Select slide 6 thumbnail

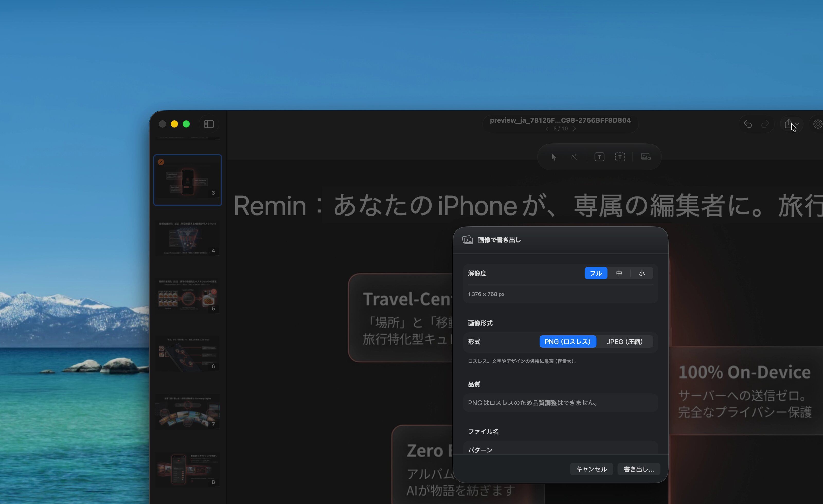[x=188, y=354]
